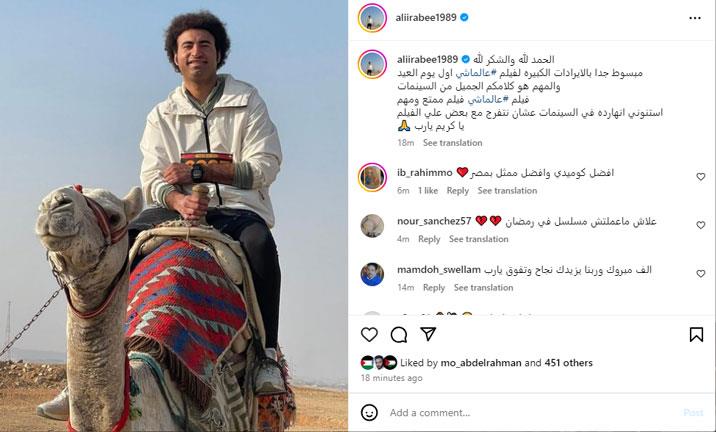Share post via paper plane icon
This screenshot has width=716, height=432.
coord(428,334)
